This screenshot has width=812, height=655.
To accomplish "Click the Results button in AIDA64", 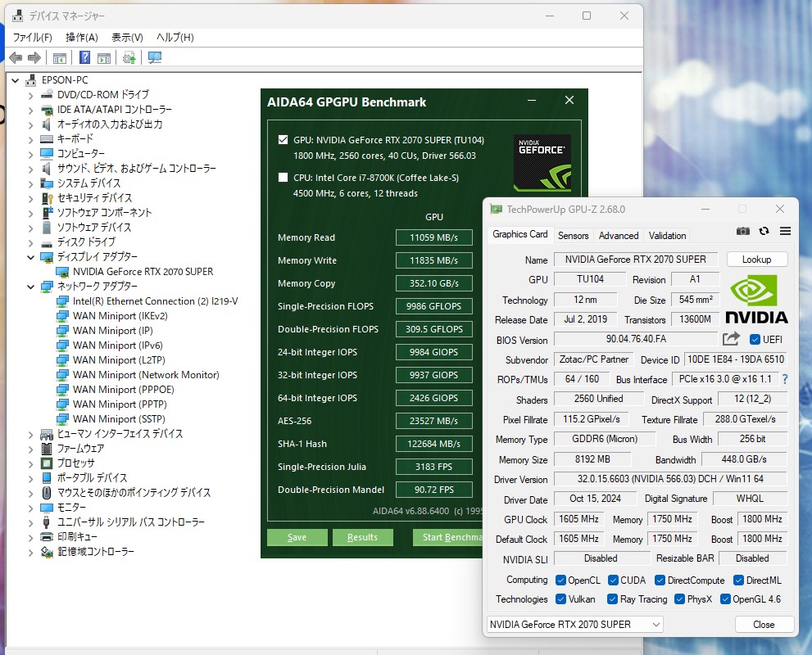I will point(362,537).
